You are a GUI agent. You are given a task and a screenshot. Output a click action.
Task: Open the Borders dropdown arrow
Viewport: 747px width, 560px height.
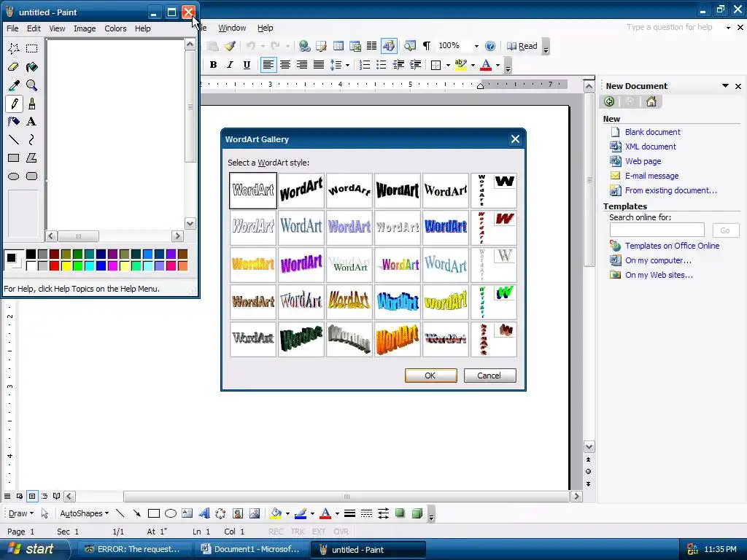[448, 65]
